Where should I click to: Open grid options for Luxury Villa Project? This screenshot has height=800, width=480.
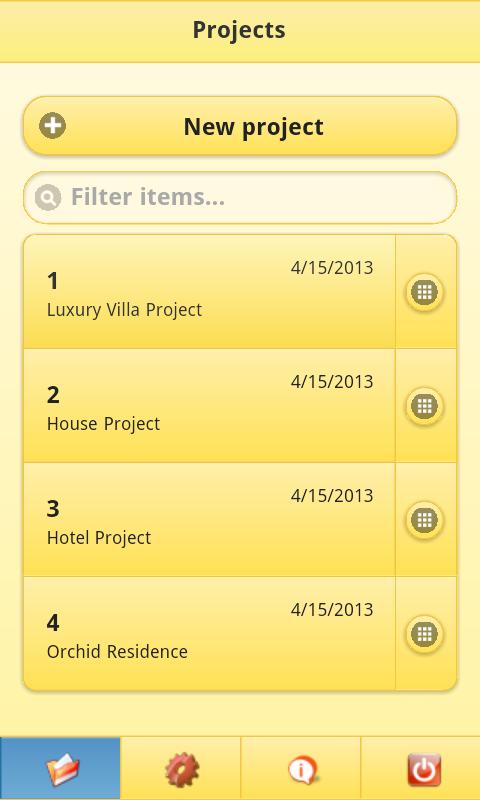click(424, 292)
